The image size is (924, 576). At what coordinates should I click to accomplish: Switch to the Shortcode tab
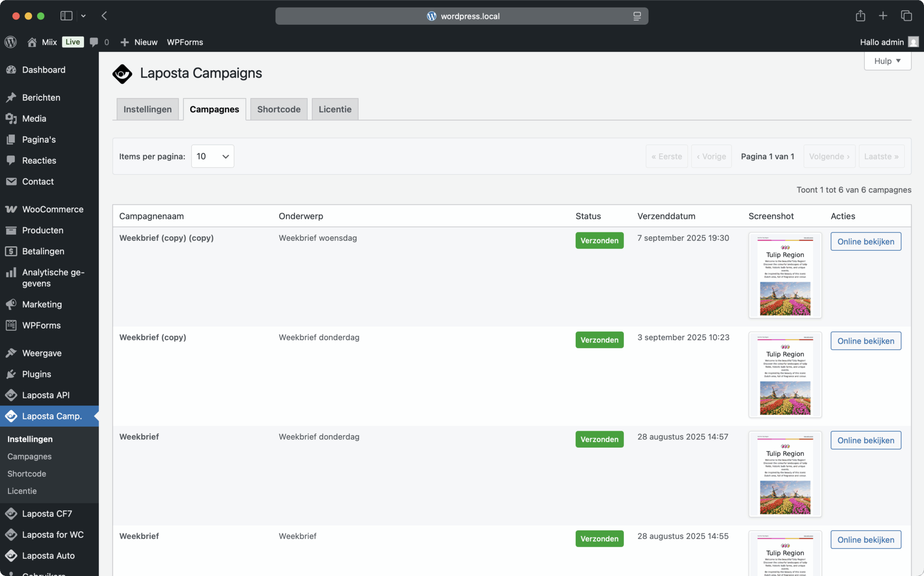(279, 109)
